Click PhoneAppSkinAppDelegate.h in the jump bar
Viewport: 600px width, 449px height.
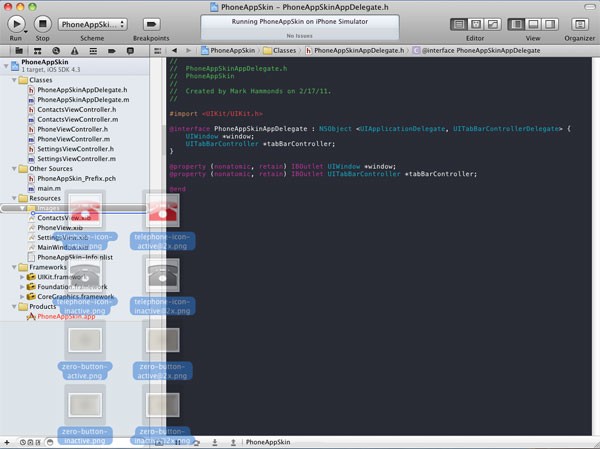click(x=355, y=51)
